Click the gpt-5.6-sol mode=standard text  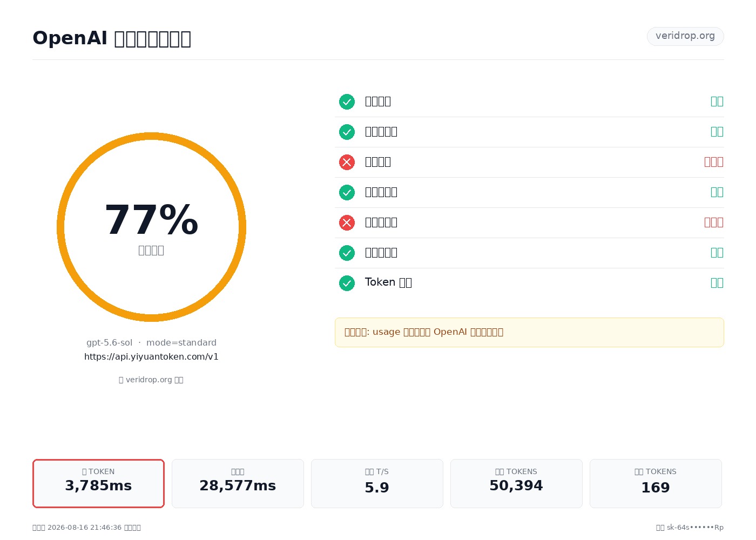click(x=151, y=342)
